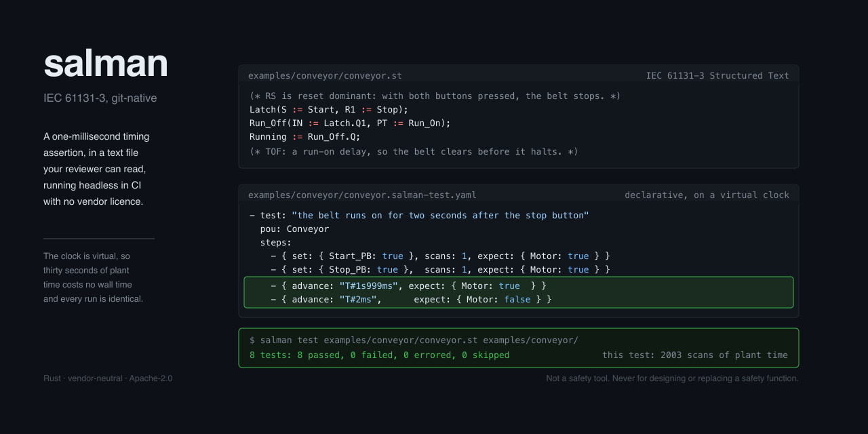This screenshot has height=434, width=868.
Task: Select the conveyor.salman-test.yaml file header
Action: [x=362, y=195]
